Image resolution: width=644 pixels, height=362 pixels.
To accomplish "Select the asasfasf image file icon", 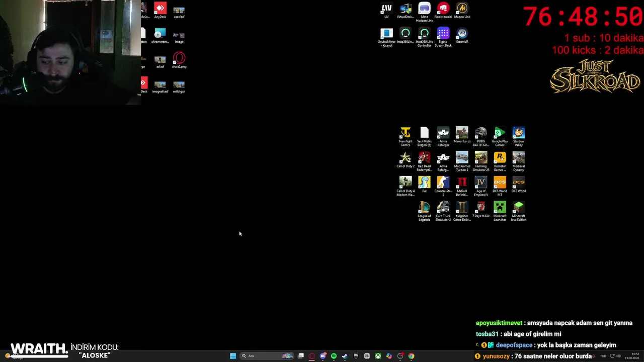I will pyautogui.click(x=179, y=12).
